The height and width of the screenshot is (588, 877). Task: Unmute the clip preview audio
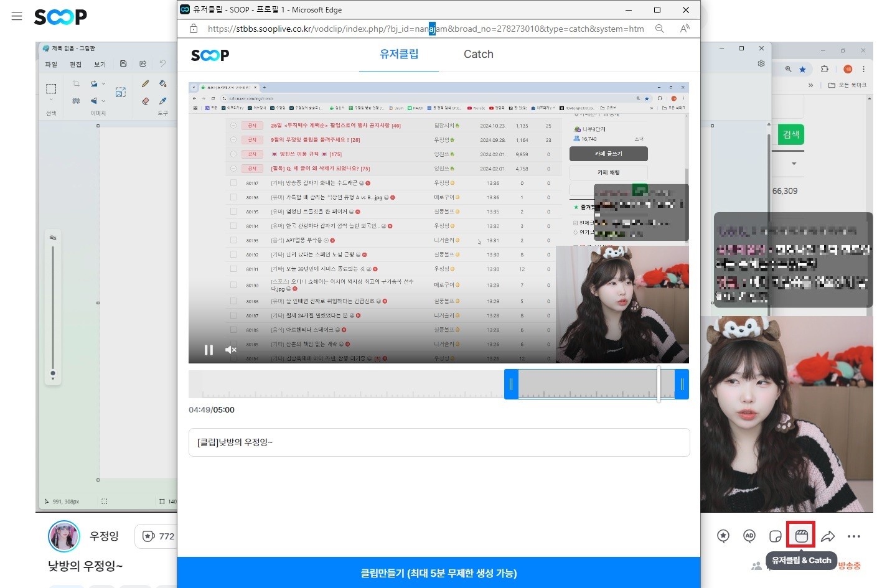(x=230, y=350)
